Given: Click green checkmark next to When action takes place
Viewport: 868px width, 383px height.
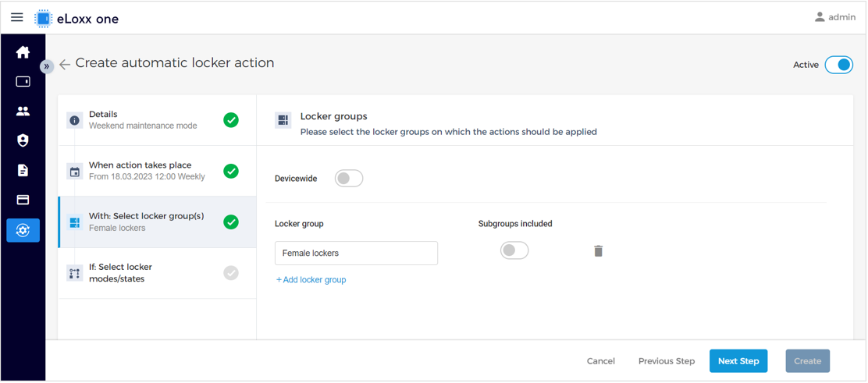Looking at the screenshot, I should (231, 171).
